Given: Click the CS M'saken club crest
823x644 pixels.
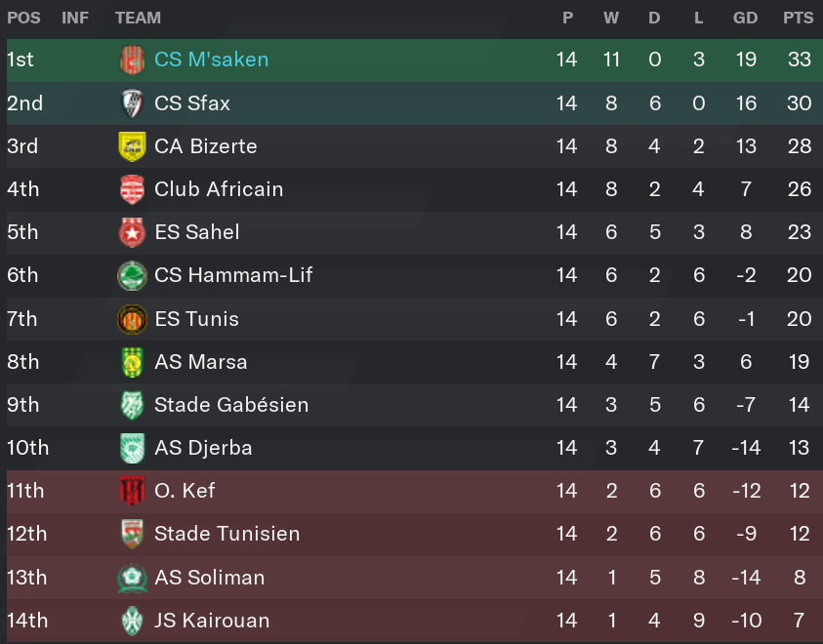Looking at the screenshot, I should pyautogui.click(x=132, y=60).
